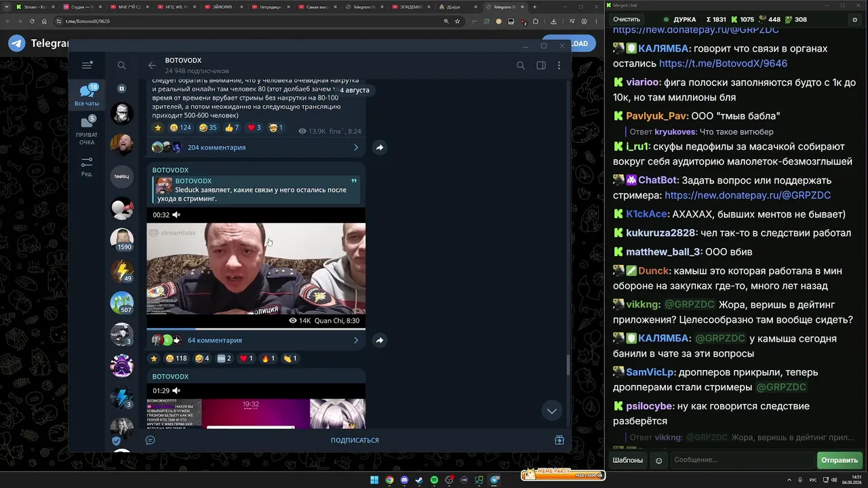Open the quoted BOTOVODX reply about Sleduck
Image resolution: width=868 pixels, height=488 pixels.
256,190
